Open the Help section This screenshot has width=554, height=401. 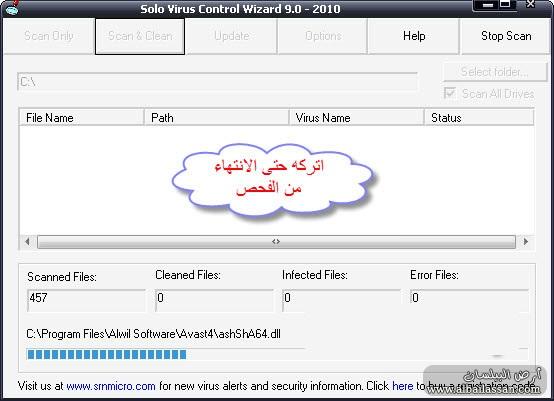(x=414, y=36)
